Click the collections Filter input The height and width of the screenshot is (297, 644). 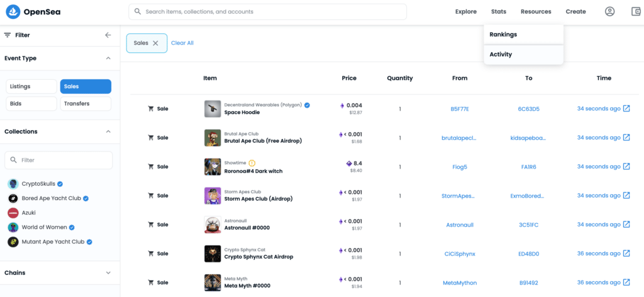coord(58,160)
